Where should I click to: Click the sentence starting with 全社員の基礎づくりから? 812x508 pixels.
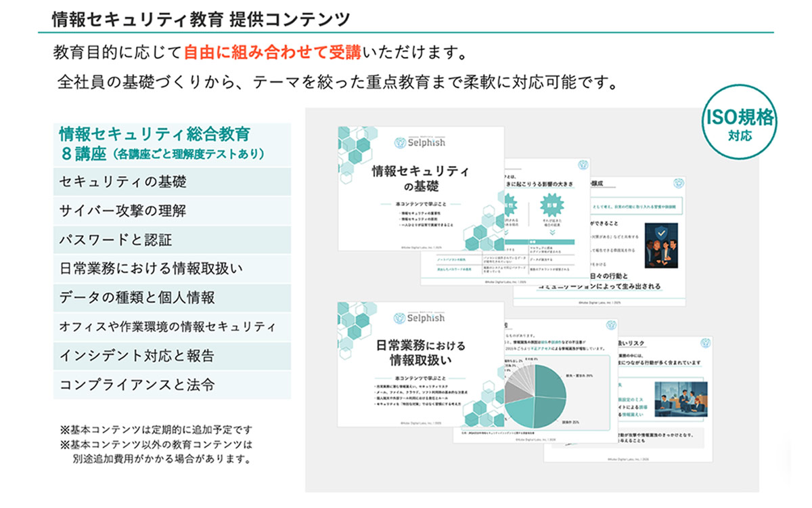pyautogui.click(x=338, y=84)
